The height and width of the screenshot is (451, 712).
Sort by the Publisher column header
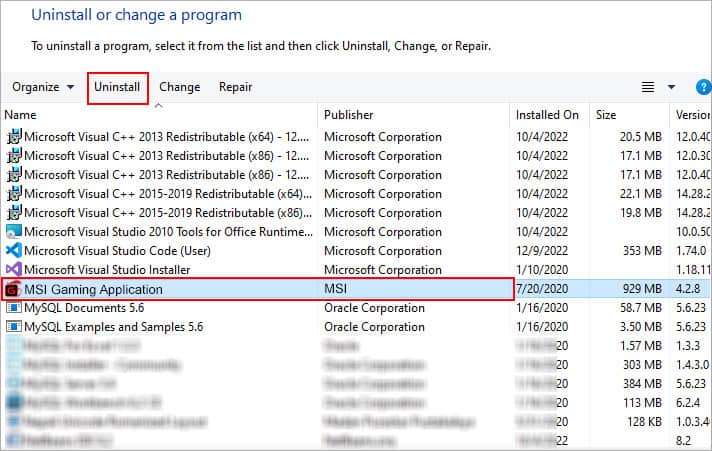(348, 115)
